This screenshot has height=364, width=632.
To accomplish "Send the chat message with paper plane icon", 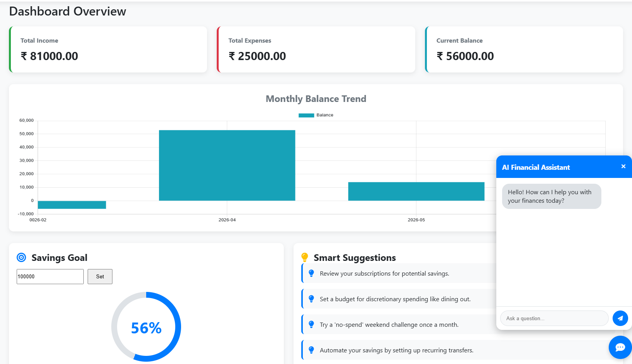I will coord(620,318).
